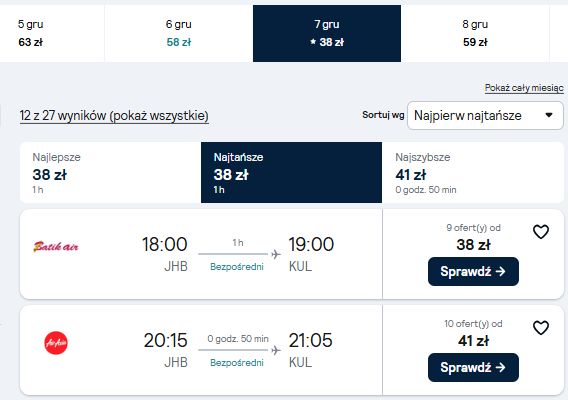Screen dimensions: 568x400
Task: Click the Batik Air airline logo
Action: click(56, 247)
